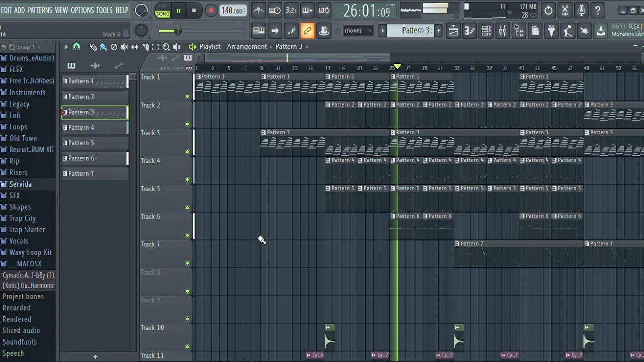Mute Track 4 with its green dot
The width and height of the screenshot is (644, 362).
coord(187,179)
